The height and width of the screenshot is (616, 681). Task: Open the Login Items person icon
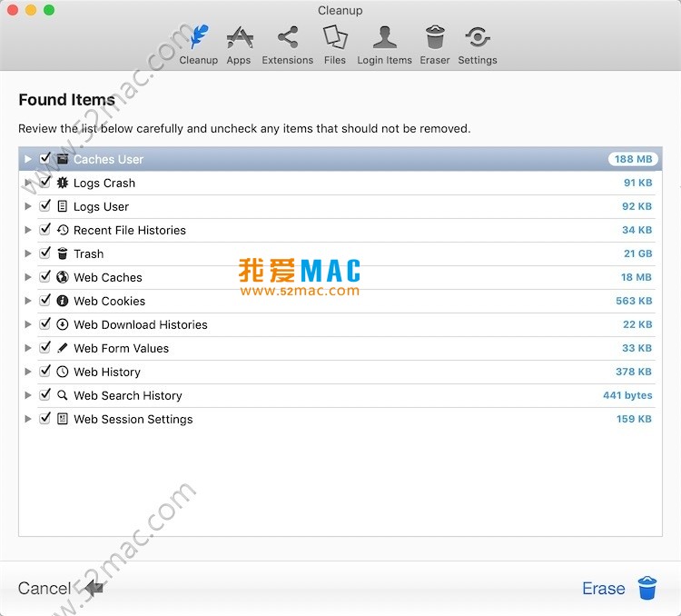click(x=385, y=37)
